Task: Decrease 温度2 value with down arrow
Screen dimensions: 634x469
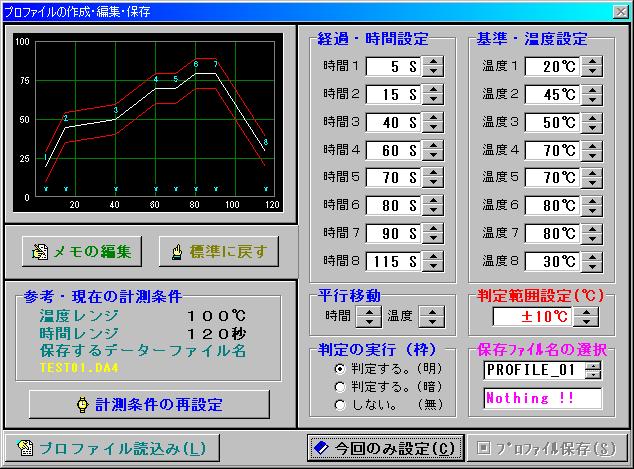Action: pyautogui.click(x=592, y=99)
